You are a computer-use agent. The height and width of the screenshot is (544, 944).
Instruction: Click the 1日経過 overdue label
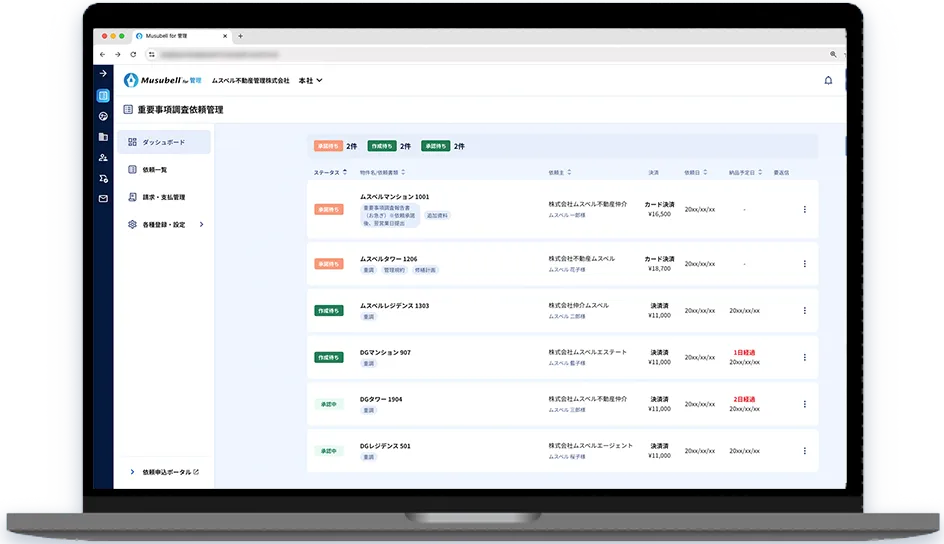744,353
